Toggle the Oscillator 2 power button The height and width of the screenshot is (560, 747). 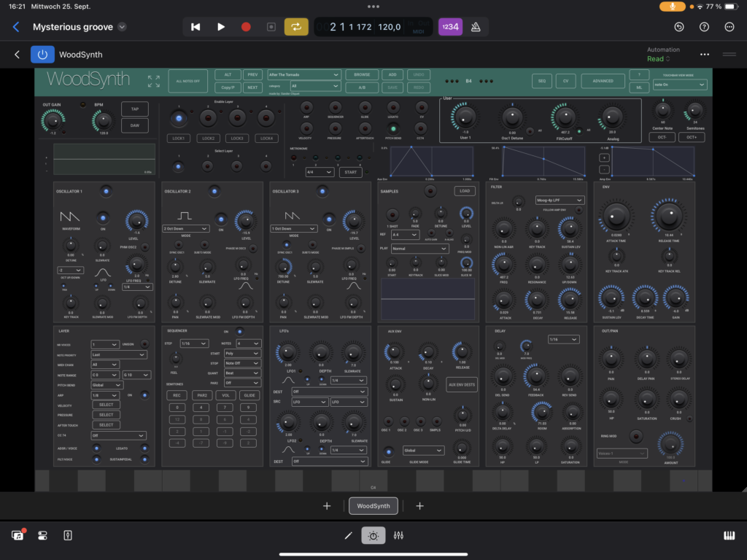[214, 191]
